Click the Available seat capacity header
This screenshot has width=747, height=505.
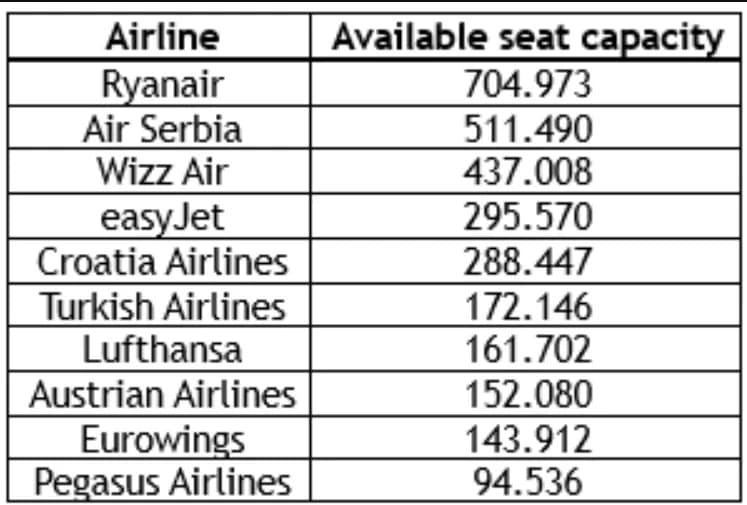click(x=528, y=38)
